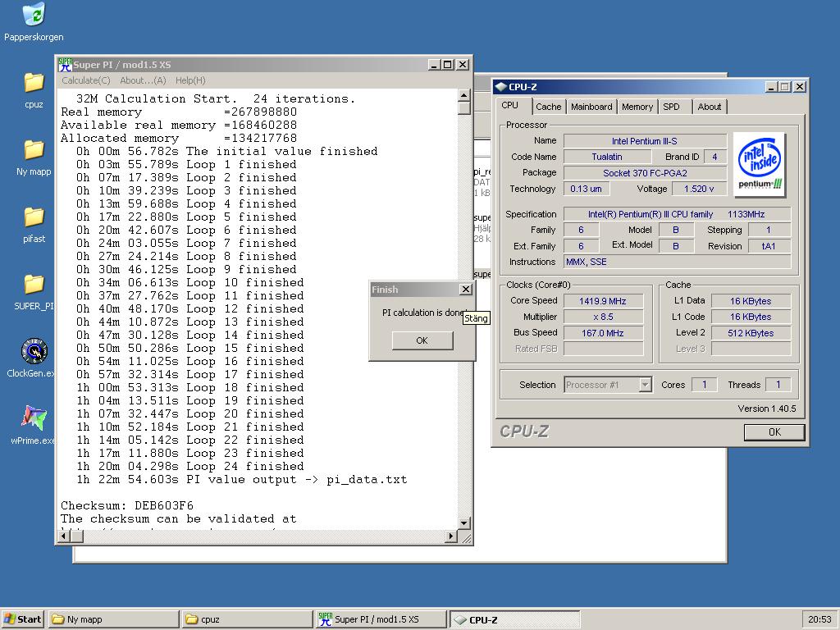The image size is (840, 630).
Task: Click the Checksum: DEB603F6 line
Action: click(127, 505)
